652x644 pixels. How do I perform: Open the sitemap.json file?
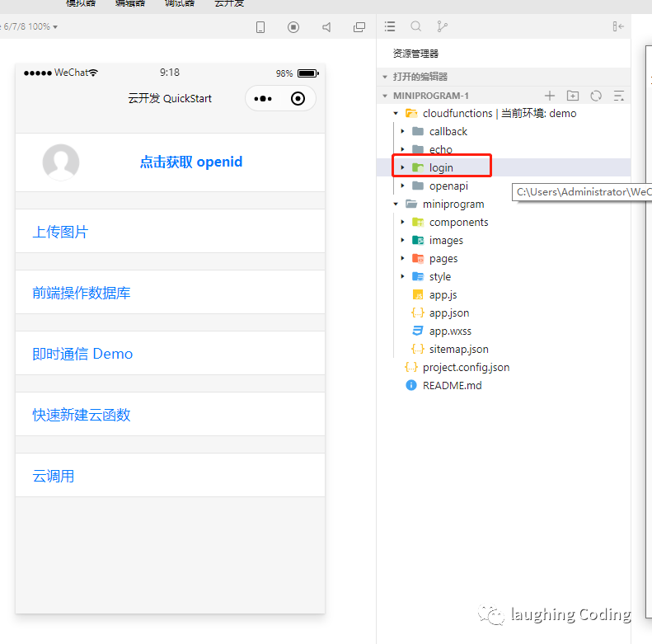coord(459,349)
